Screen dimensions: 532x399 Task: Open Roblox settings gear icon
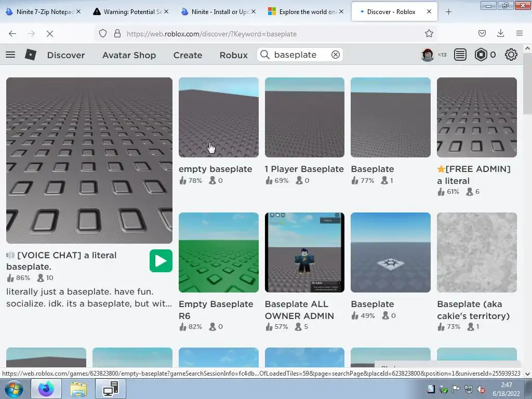(511, 55)
